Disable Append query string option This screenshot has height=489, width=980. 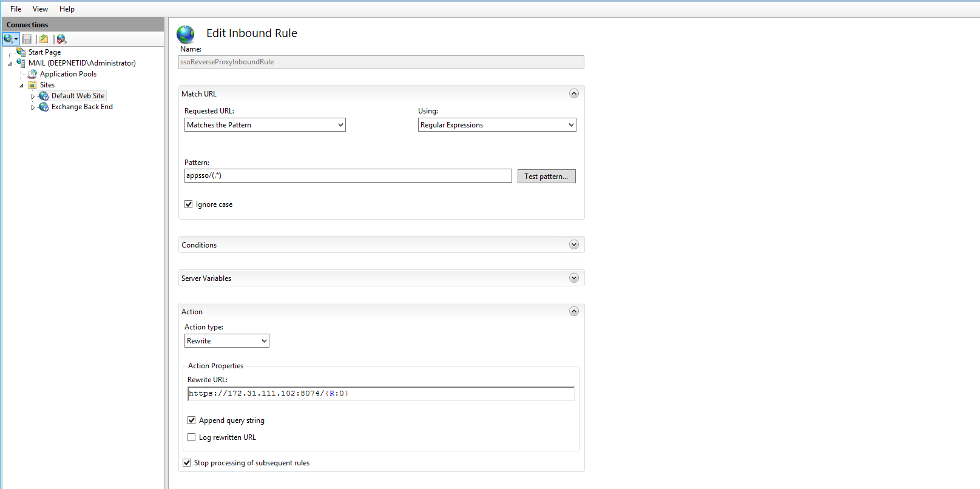pos(192,420)
